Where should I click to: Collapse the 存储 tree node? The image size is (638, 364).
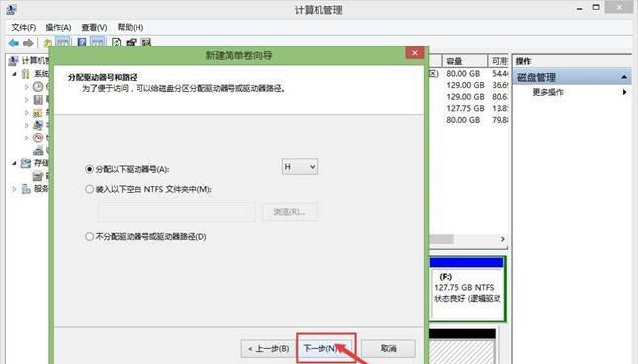click(x=15, y=163)
